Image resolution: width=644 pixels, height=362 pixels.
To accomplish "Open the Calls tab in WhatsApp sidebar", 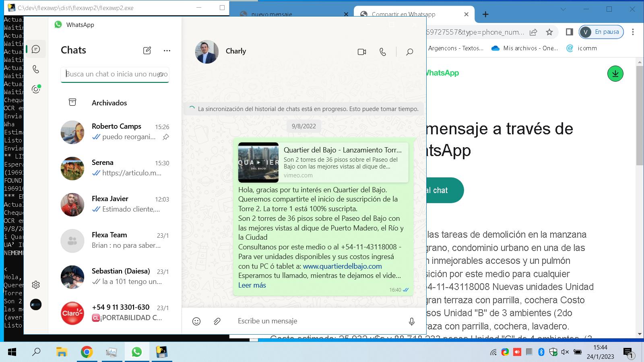I will click(x=36, y=69).
